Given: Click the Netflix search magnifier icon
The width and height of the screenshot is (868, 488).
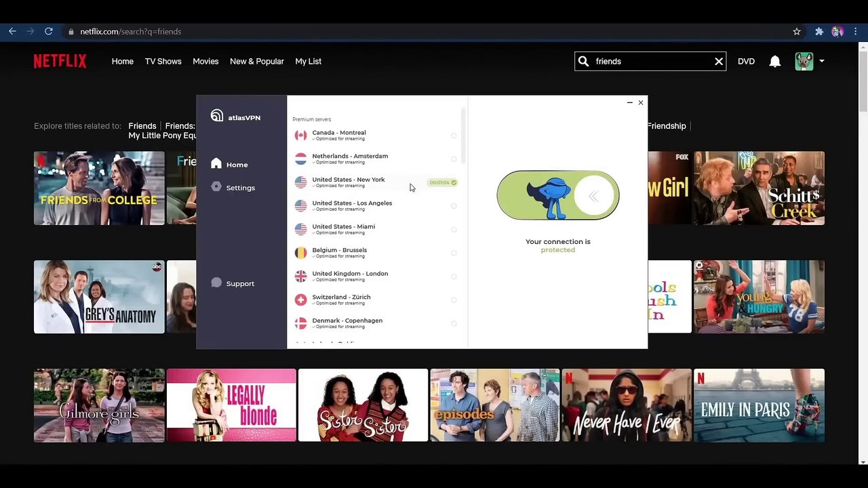Looking at the screenshot, I should pyautogui.click(x=583, y=61).
